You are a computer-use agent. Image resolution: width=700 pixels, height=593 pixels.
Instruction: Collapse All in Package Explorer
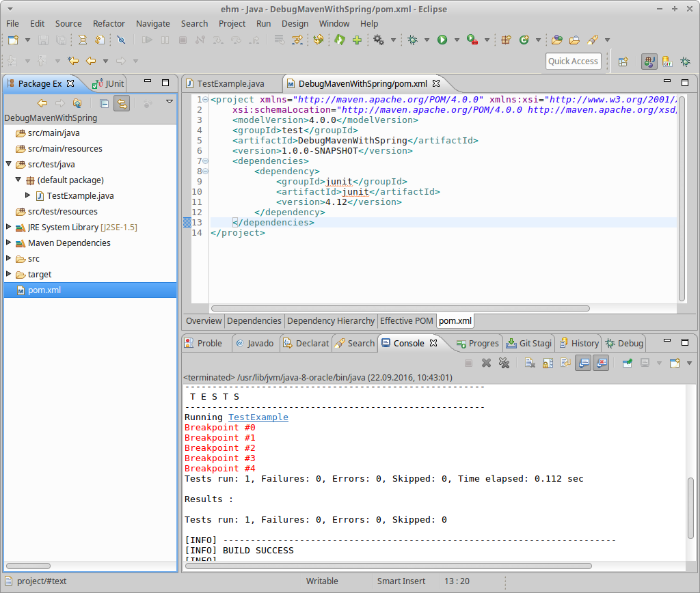(x=104, y=103)
